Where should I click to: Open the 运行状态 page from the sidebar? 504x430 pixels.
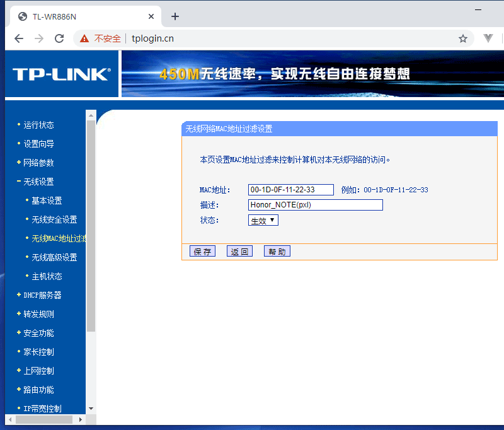tap(39, 124)
